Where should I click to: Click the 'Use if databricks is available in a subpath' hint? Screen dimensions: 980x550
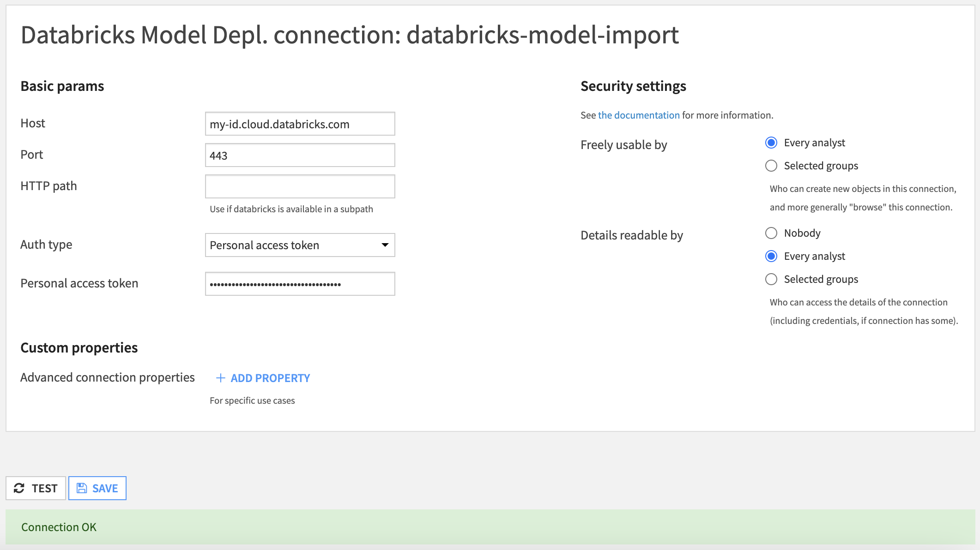click(x=291, y=209)
